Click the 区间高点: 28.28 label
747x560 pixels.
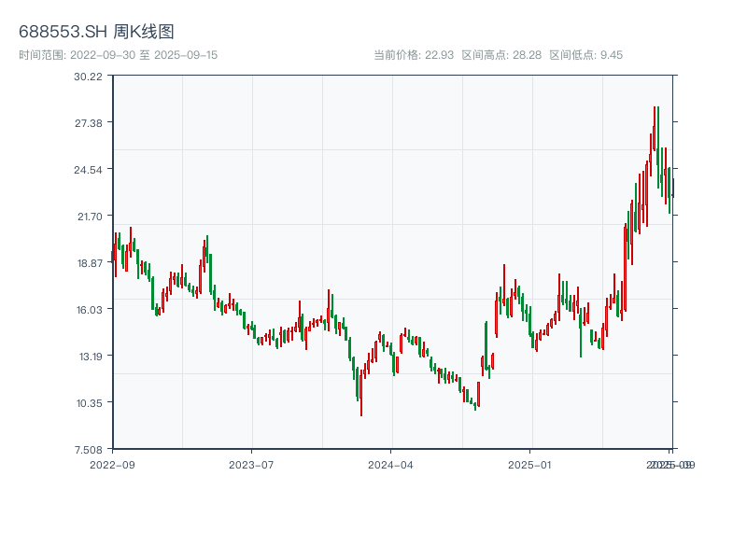501,55
